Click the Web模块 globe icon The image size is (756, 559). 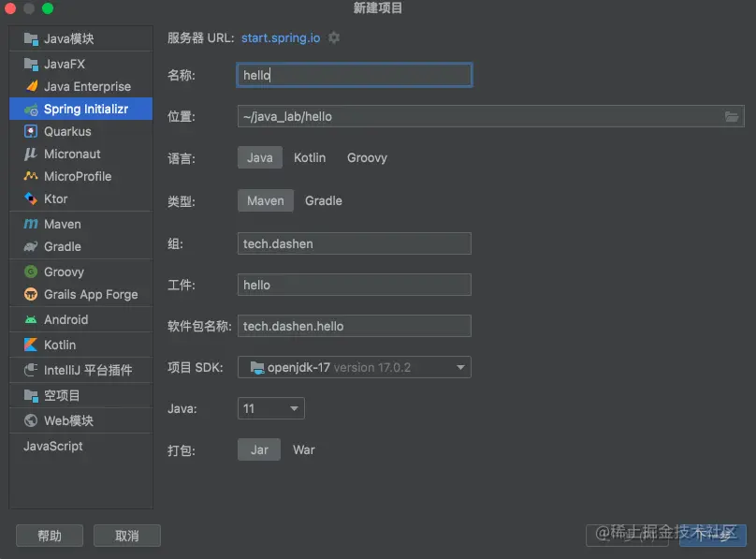pos(31,420)
